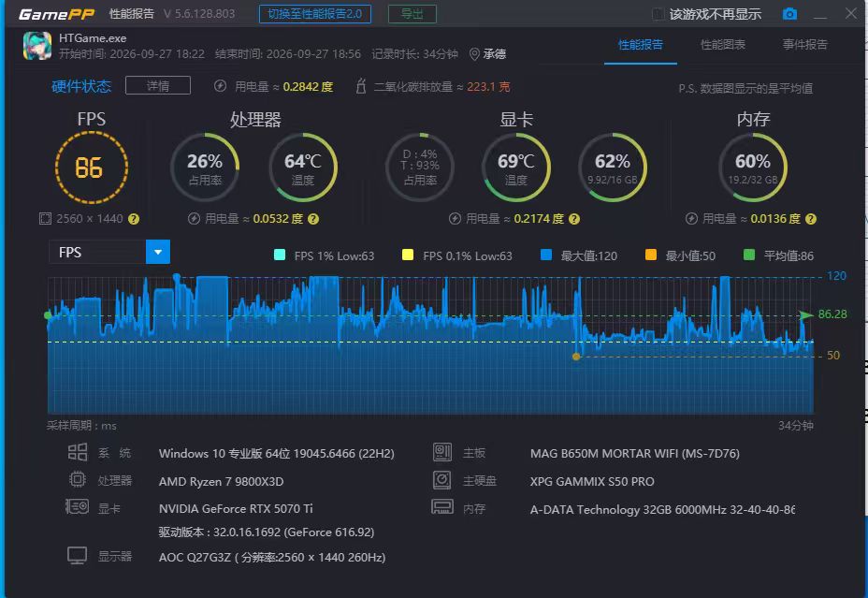
Task: Click help icon beside GPU power 0.2174 度
Action: pos(574,219)
